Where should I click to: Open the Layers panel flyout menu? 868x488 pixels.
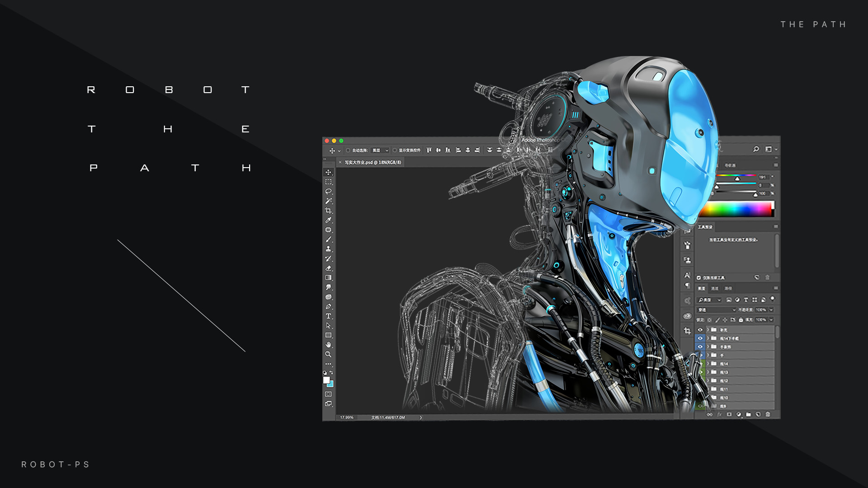[776, 288]
